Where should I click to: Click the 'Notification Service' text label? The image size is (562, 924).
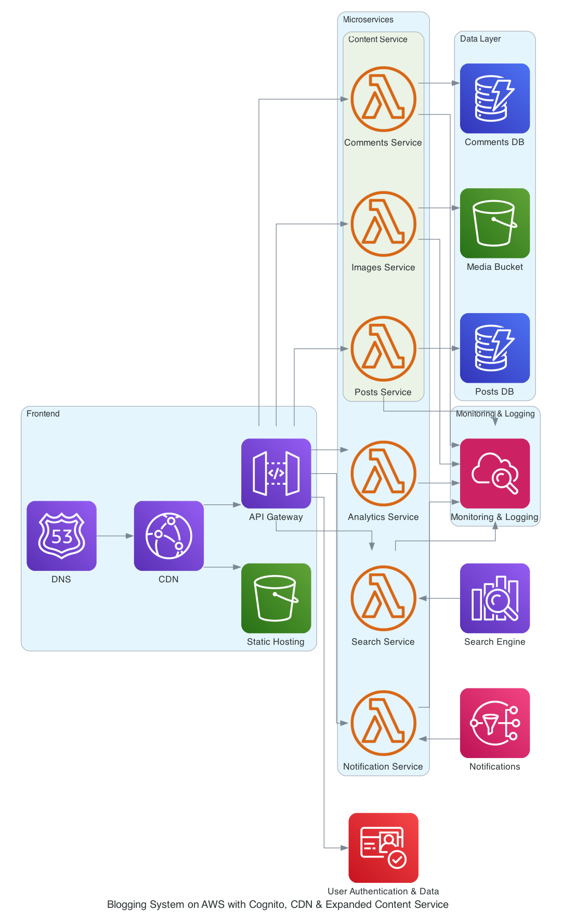(383, 766)
